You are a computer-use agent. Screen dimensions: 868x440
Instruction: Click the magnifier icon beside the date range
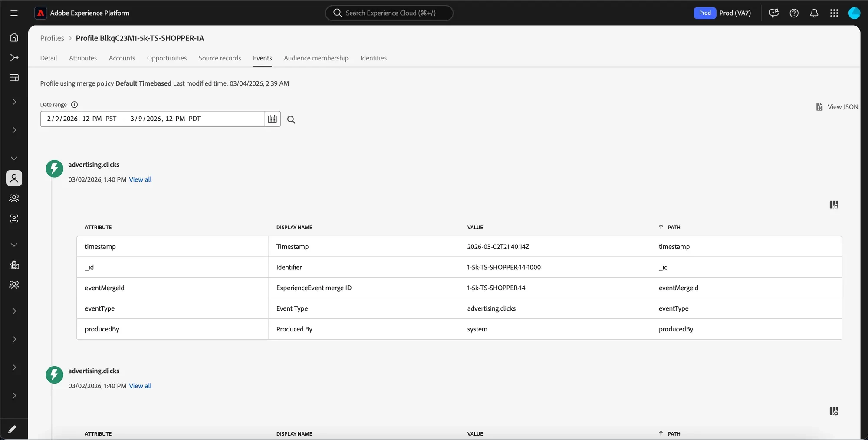[x=291, y=119]
